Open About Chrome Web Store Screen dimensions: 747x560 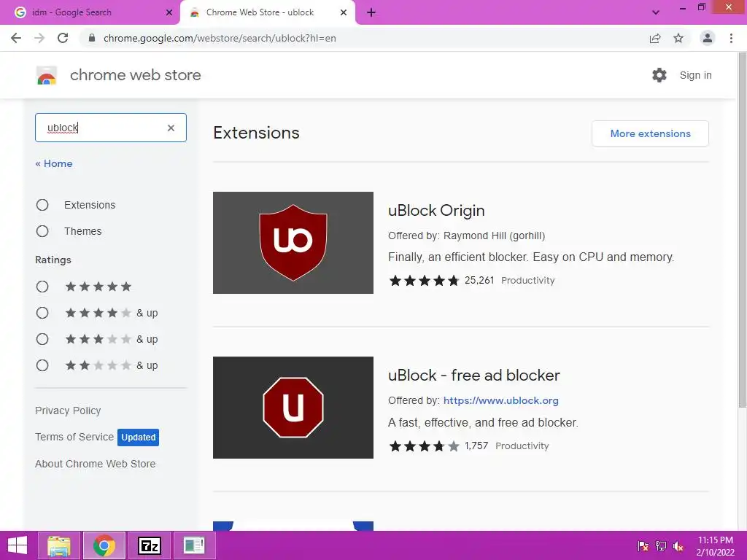[96, 464]
